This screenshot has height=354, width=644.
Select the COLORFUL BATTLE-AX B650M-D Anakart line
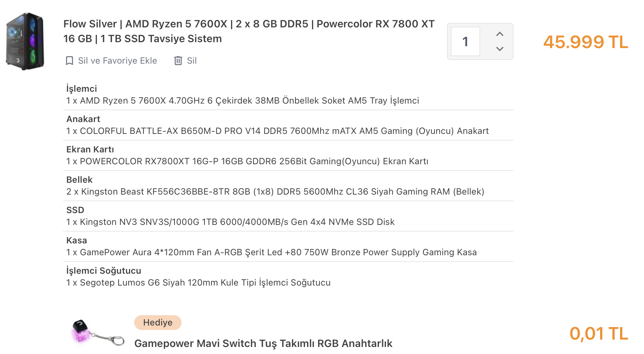coord(277,131)
